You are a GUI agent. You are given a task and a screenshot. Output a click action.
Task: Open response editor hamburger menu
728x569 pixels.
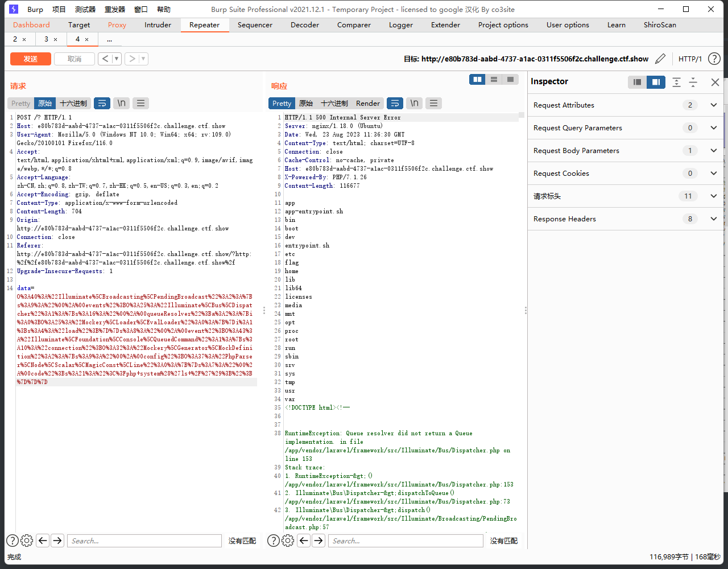[434, 103]
